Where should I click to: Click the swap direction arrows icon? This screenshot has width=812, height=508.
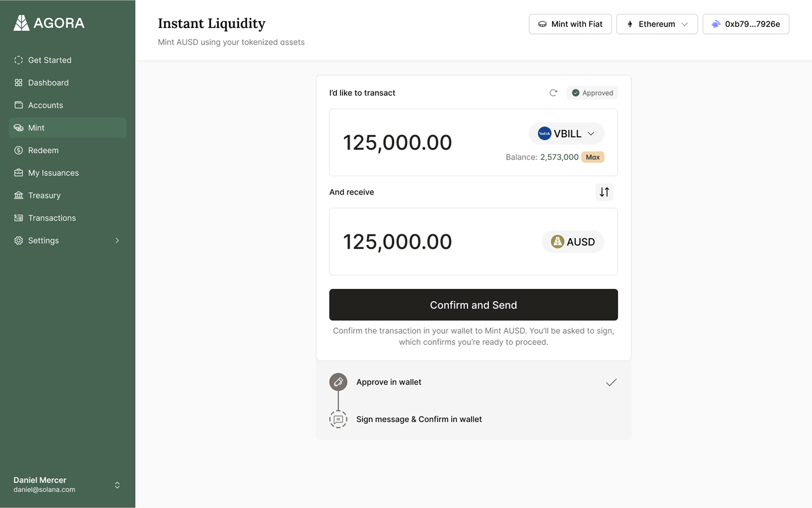click(x=604, y=192)
